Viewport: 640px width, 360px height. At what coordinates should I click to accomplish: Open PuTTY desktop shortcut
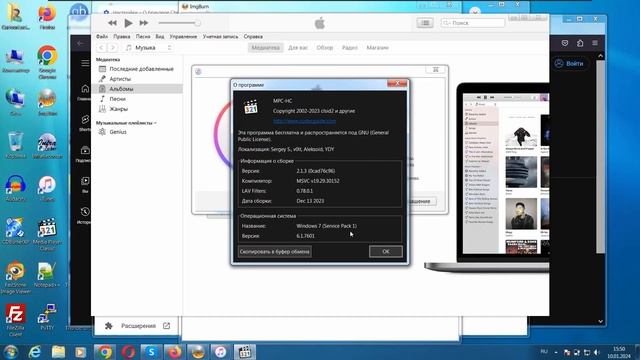point(47,317)
